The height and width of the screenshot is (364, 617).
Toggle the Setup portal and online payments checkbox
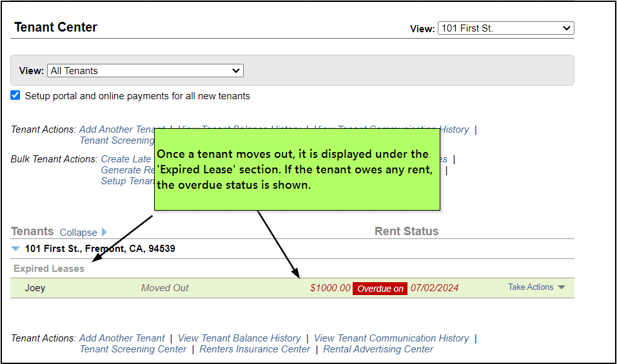click(15, 95)
